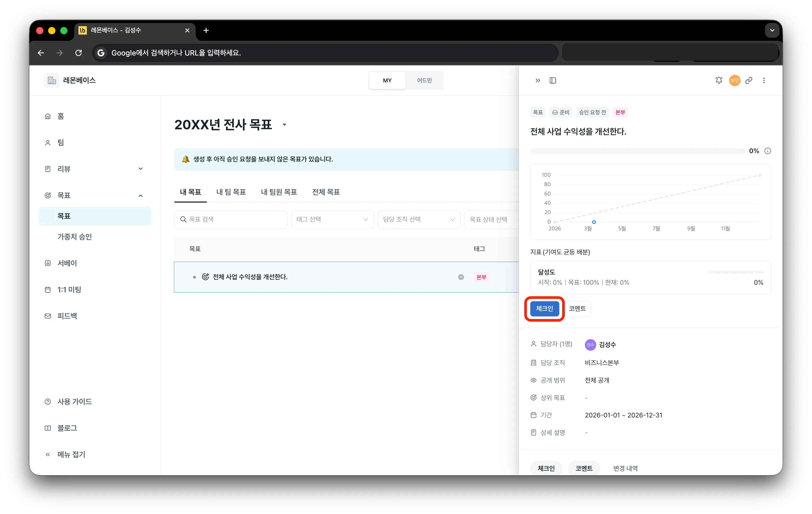Click the orange 보민 avatar
This screenshot has width=812, height=514.
(735, 80)
